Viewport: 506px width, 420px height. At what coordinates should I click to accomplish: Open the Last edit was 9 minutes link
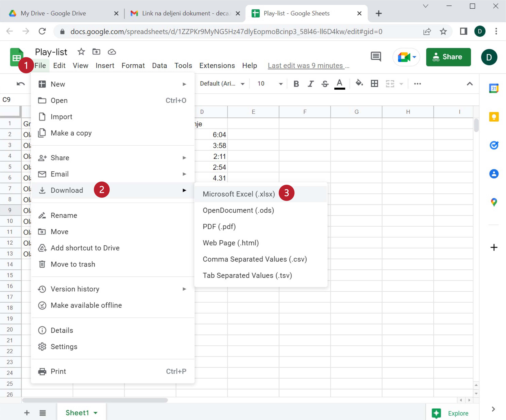click(308, 66)
